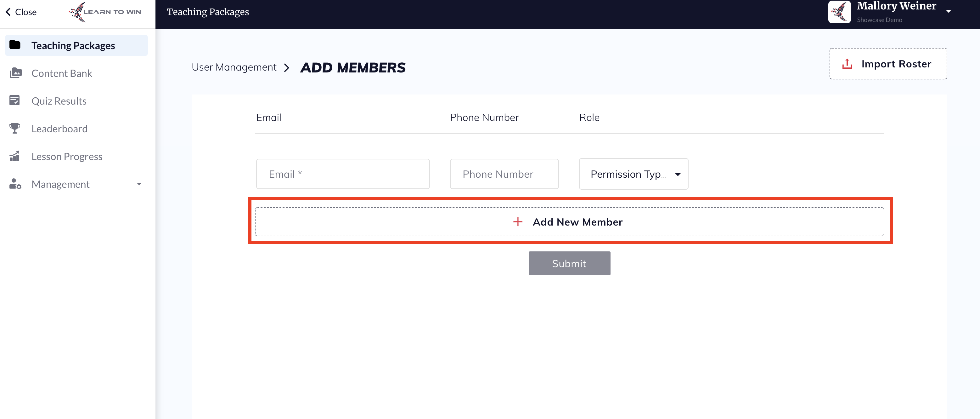Select Leaderboard from sidebar
The width and height of the screenshot is (980, 419).
pyautogui.click(x=76, y=129)
